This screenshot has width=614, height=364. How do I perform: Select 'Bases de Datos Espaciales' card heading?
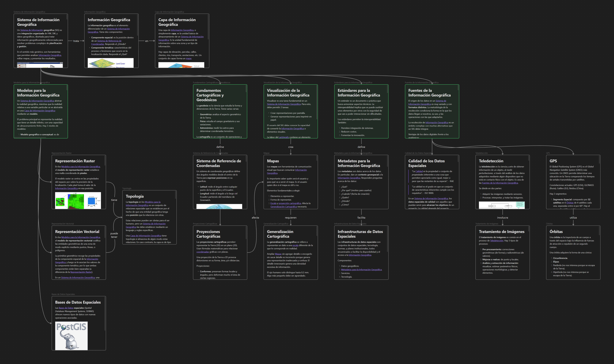tap(78, 302)
